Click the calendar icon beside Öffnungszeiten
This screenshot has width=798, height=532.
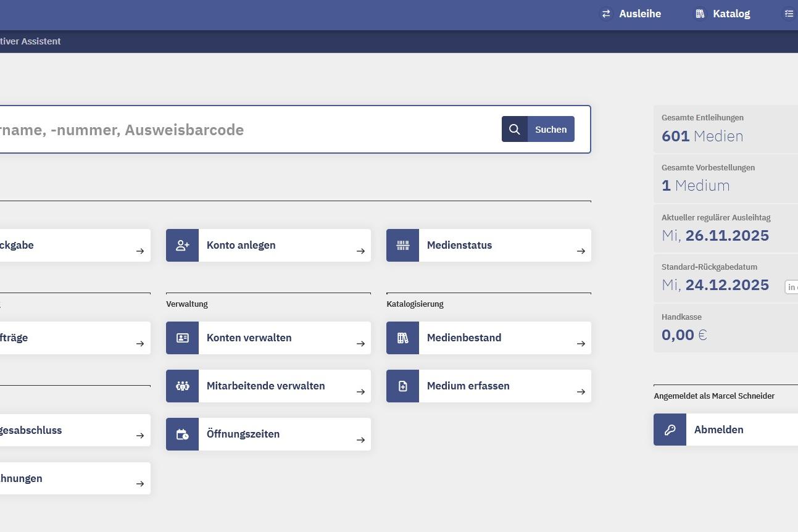182,434
